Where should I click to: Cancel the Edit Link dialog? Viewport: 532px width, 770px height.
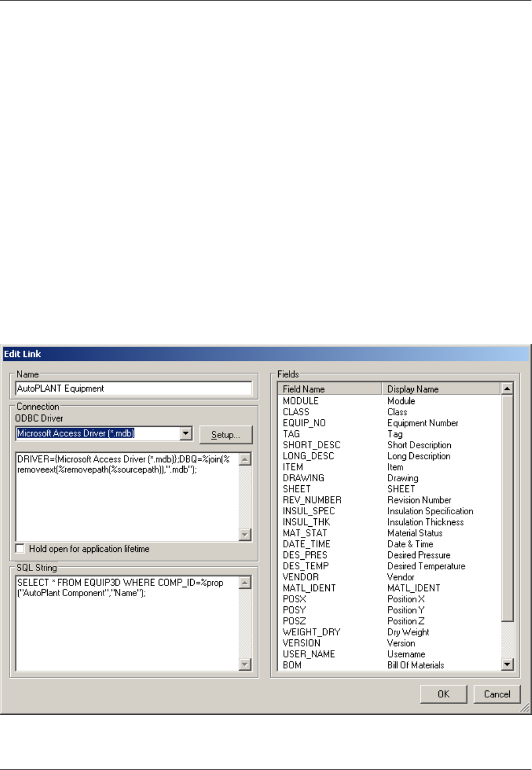click(497, 694)
